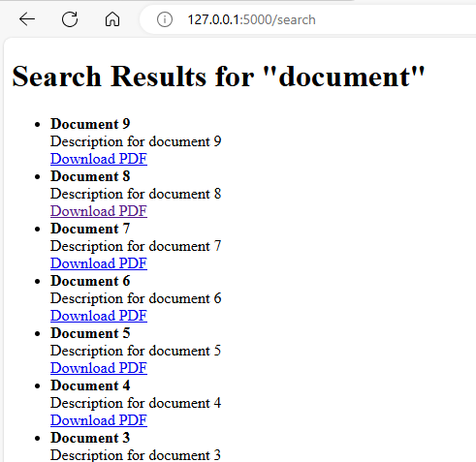Click the Document 8 title
The width and height of the screenshot is (476, 462).
pos(90,176)
